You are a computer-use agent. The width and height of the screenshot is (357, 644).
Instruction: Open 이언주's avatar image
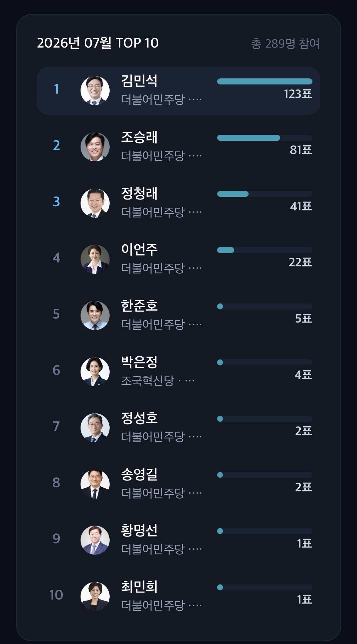[x=95, y=259]
